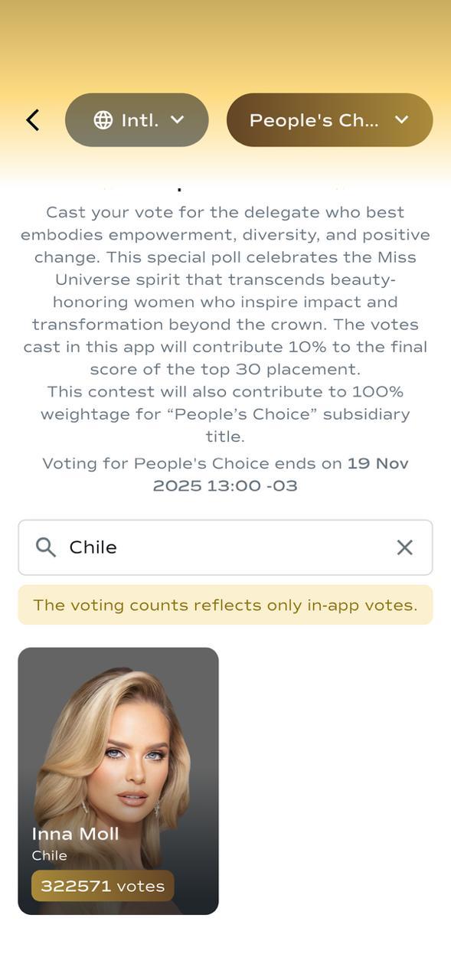Toggle selection of the Chile delegate card
The image size is (451, 980).
click(119, 779)
